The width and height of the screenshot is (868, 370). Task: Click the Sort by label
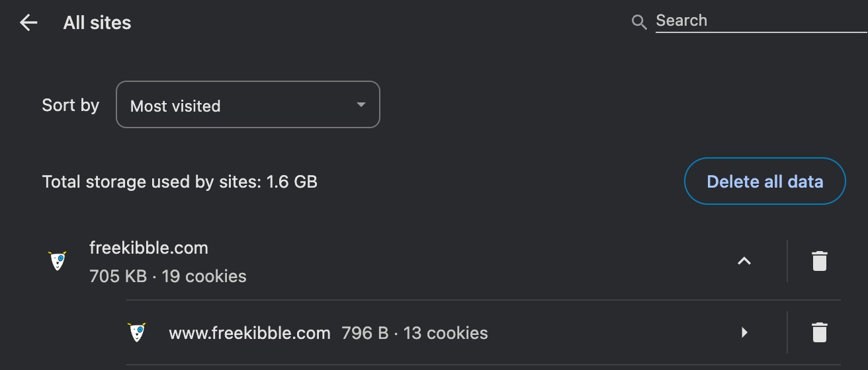[71, 105]
